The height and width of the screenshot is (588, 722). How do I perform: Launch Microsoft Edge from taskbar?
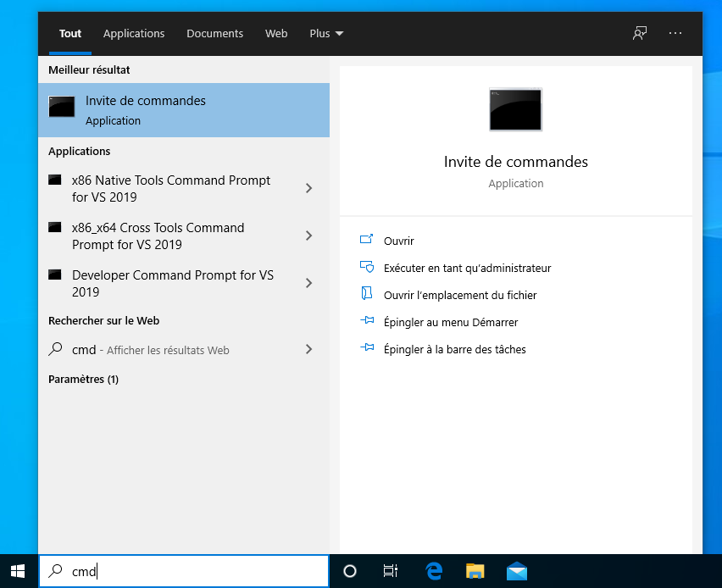click(433, 571)
